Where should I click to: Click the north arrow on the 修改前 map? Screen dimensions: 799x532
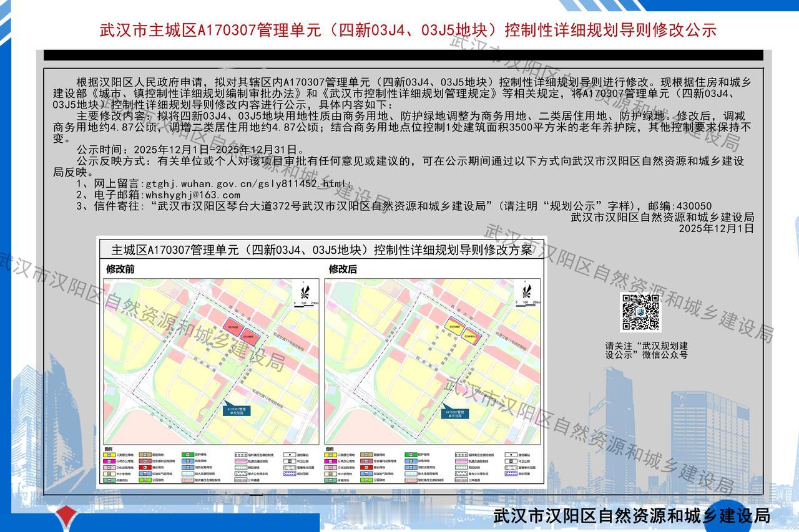[x=303, y=291]
